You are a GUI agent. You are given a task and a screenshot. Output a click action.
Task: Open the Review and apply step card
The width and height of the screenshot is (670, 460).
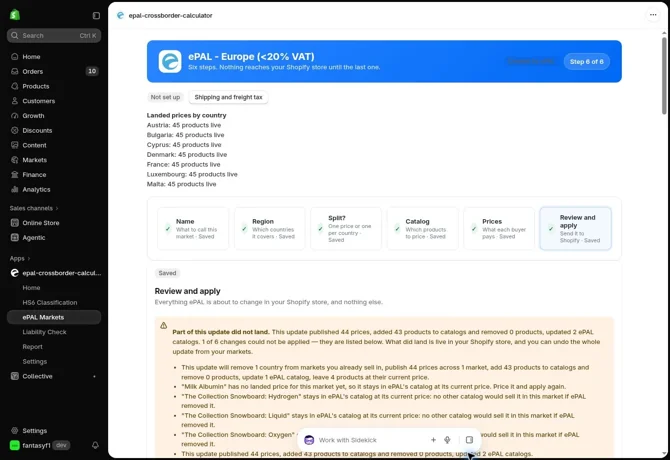[x=576, y=229]
